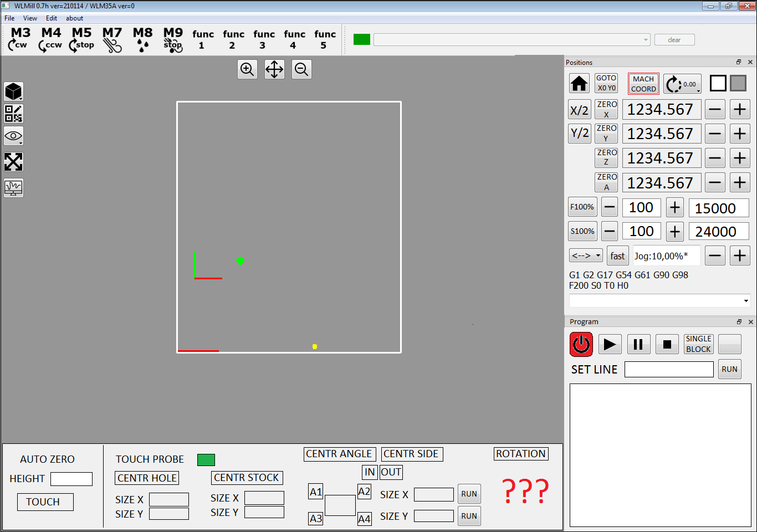Stop coolant with M9 button
The height and width of the screenshot is (532, 757).
(173, 39)
